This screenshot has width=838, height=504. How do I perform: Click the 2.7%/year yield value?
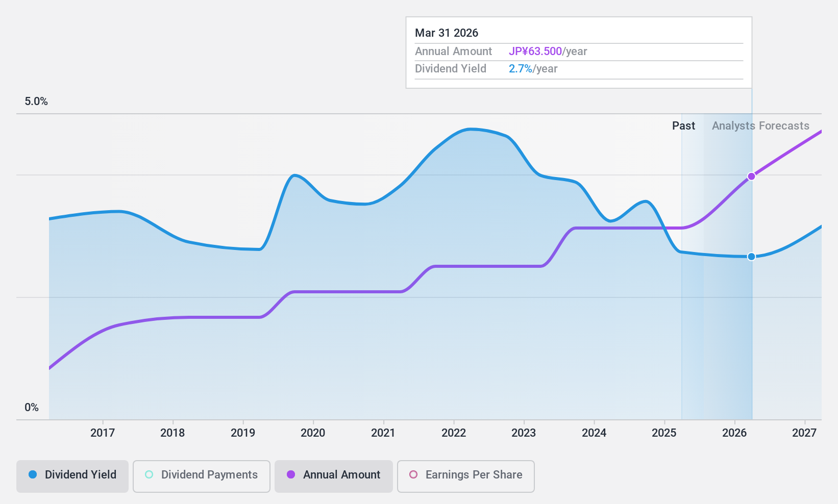tap(533, 69)
